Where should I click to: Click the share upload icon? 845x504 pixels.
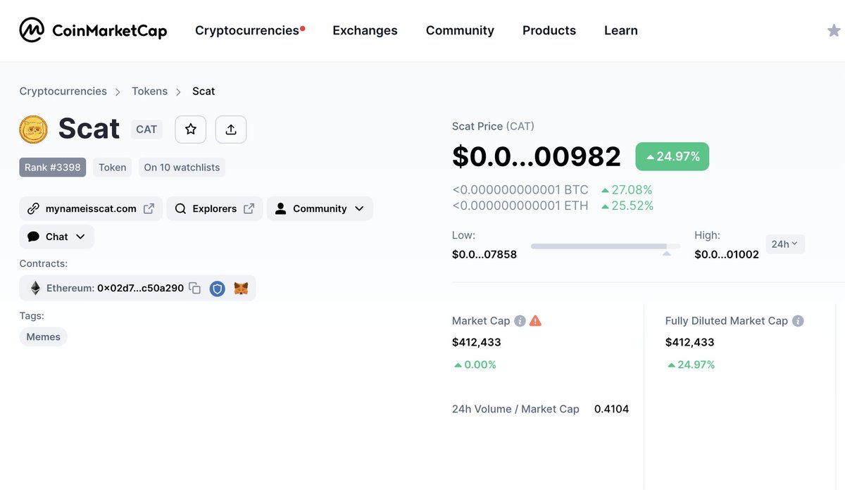point(231,130)
